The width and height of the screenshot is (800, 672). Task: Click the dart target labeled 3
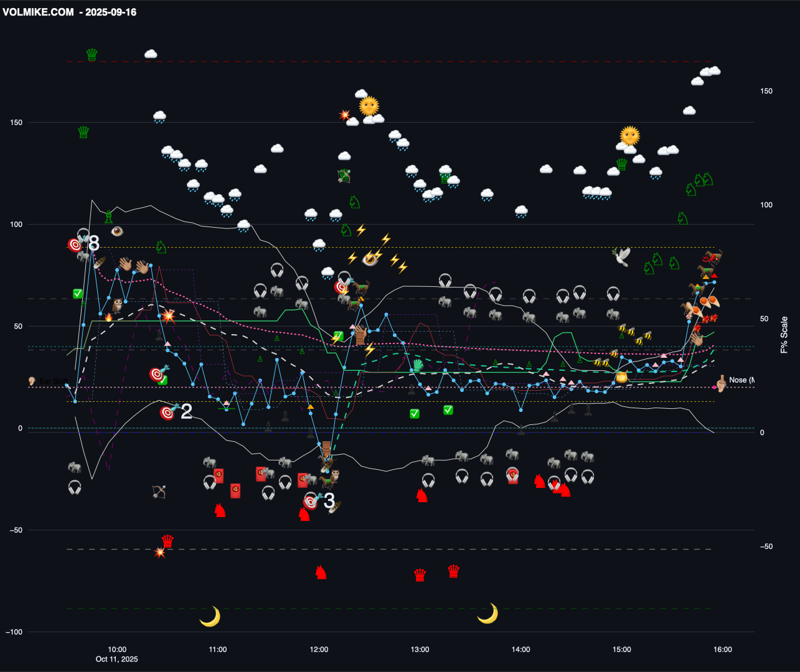coord(311,502)
